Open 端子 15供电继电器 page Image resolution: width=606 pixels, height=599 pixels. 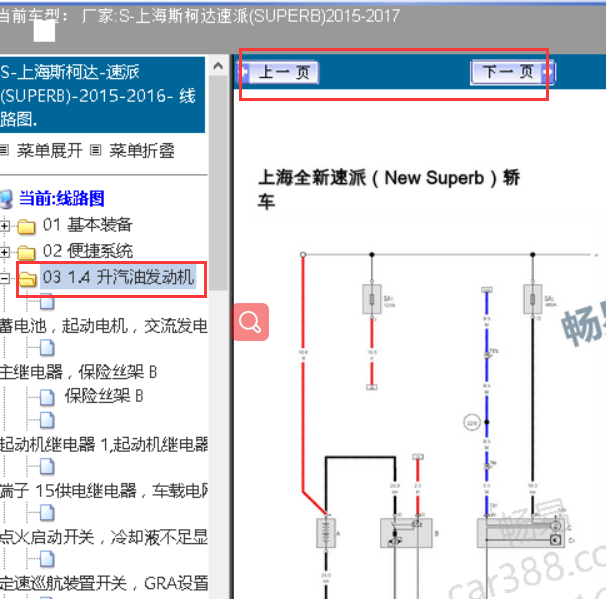coord(104,490)
